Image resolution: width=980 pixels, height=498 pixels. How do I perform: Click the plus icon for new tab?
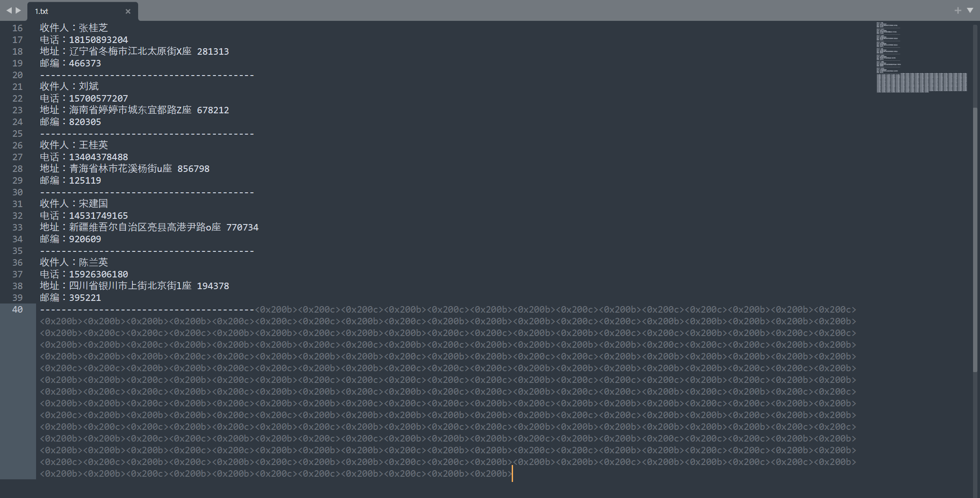click(x=958, y=10)
